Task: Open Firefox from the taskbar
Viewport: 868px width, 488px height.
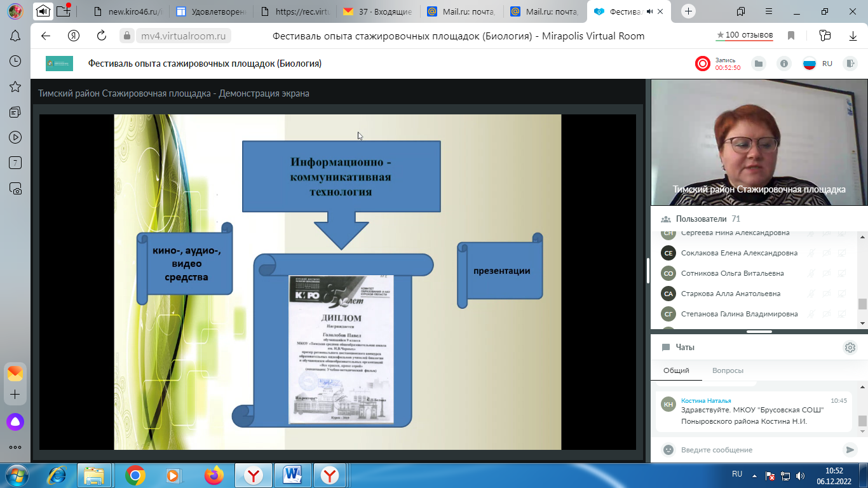Action: (214, 475)
